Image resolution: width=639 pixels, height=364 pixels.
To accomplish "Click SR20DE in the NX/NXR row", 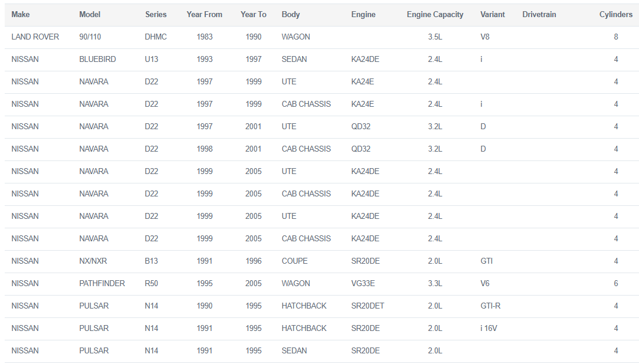I will tap(366, 261).
